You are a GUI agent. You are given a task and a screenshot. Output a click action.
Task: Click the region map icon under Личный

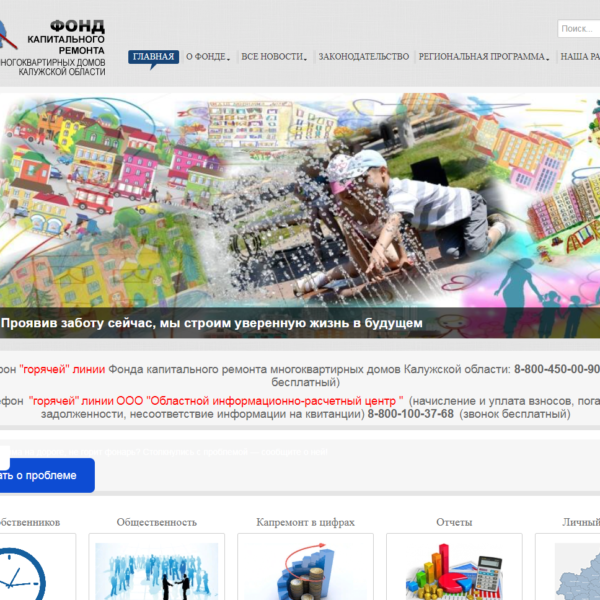click(577, 572)
